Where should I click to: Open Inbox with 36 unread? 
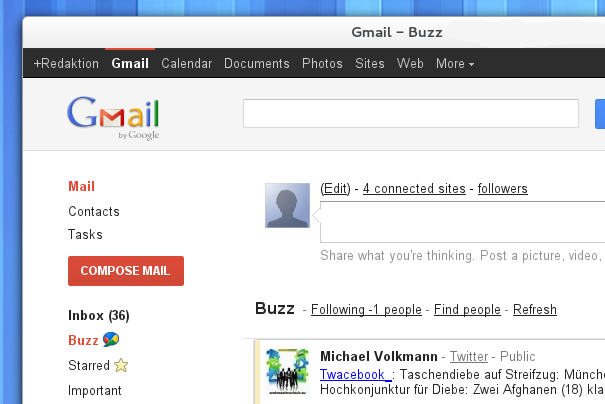pos(99,315)
